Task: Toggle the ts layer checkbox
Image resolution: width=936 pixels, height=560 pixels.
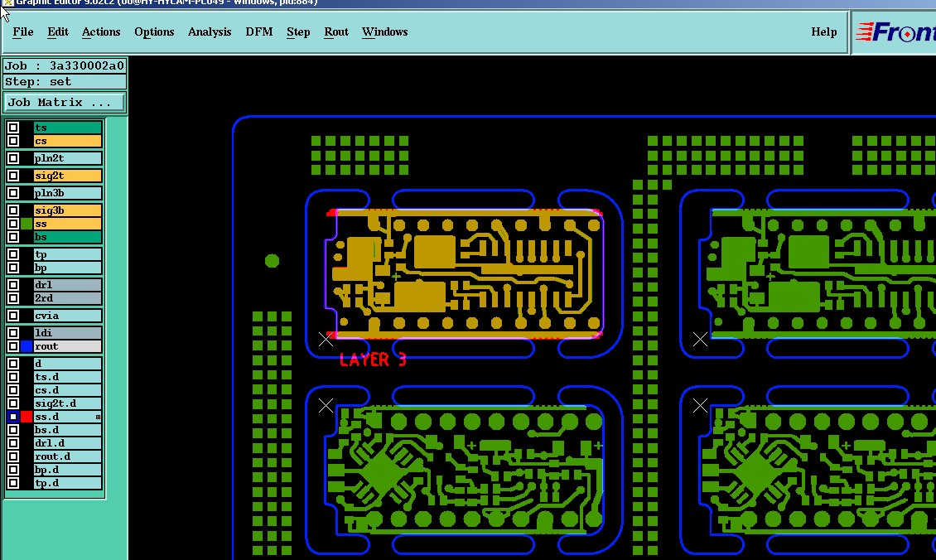Action: coord(13,128)
